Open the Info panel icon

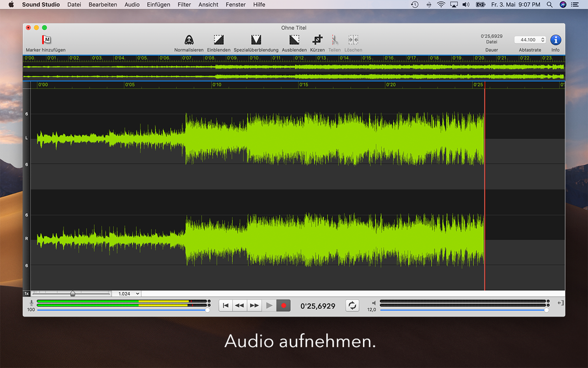point(555,40)
